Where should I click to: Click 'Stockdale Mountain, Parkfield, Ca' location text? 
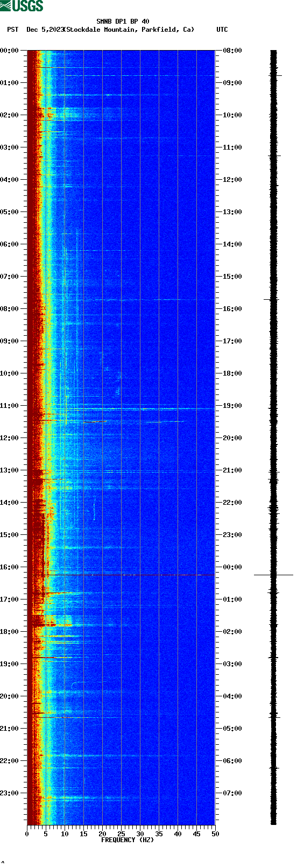[129, 30]
